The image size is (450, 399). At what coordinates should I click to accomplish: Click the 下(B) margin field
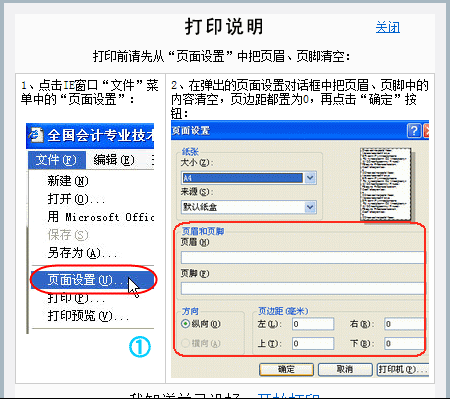(x=404, y=343)
